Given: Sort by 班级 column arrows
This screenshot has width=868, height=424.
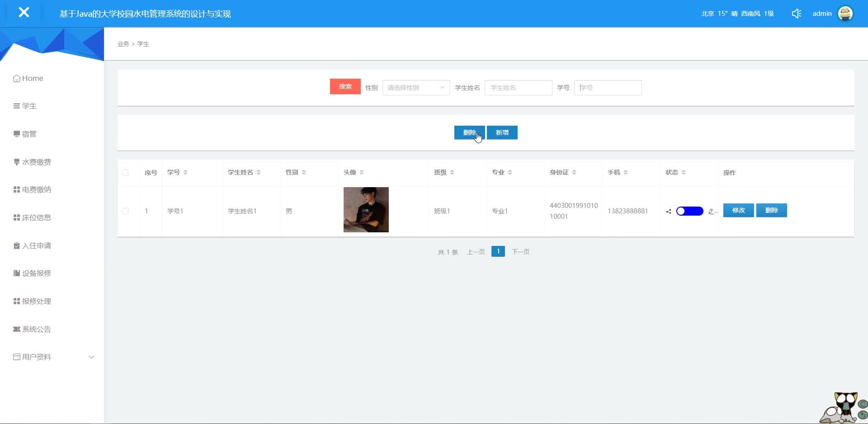Looking at the screenshot, I should click(x=452, y=172).
